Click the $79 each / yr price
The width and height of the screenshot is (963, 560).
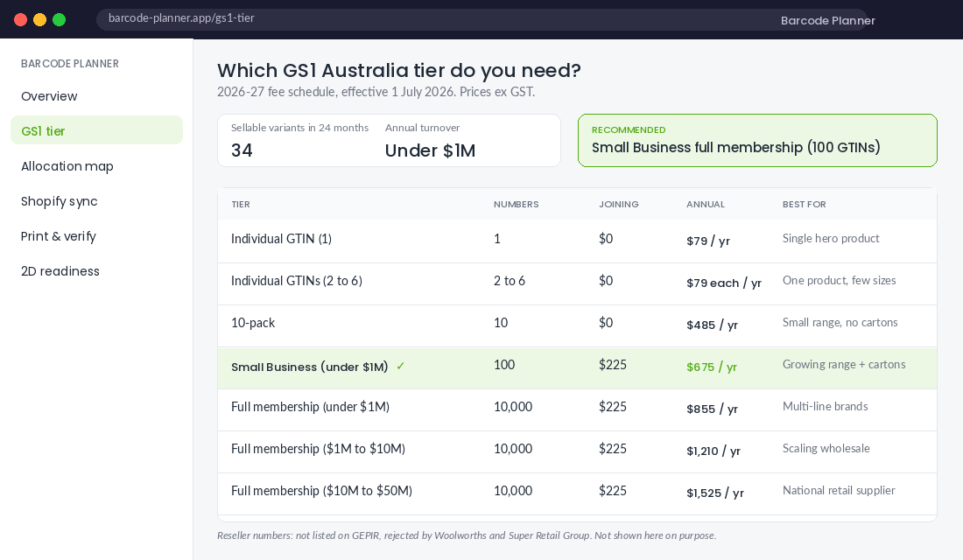pos(724,283)
